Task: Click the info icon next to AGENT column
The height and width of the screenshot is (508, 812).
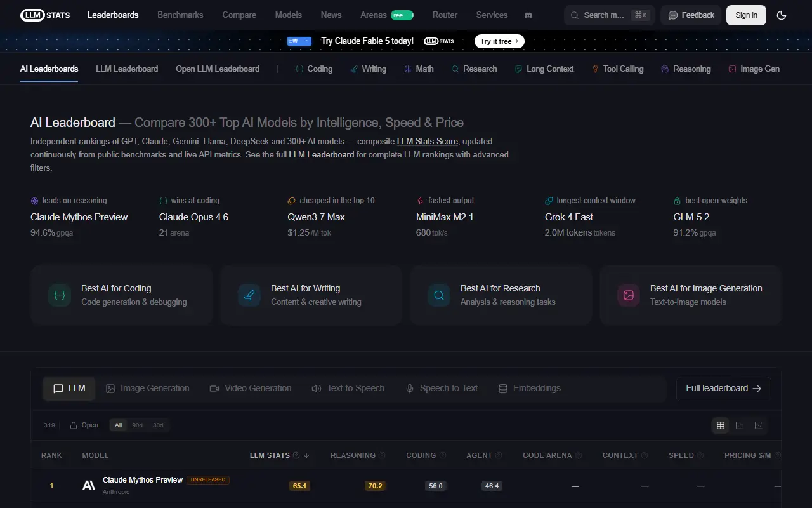Action: coord(499,455)
